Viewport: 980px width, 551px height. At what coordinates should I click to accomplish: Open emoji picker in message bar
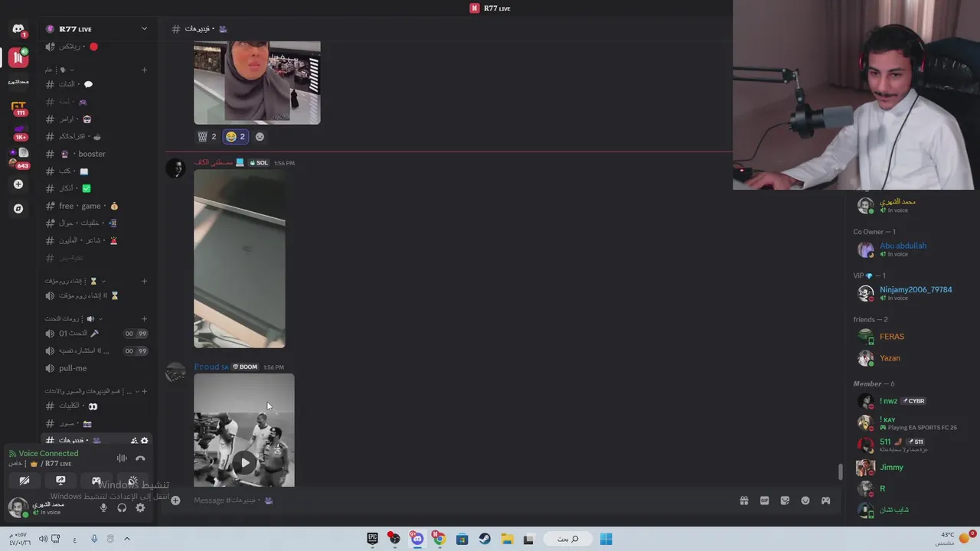click(x=805, y=500)
